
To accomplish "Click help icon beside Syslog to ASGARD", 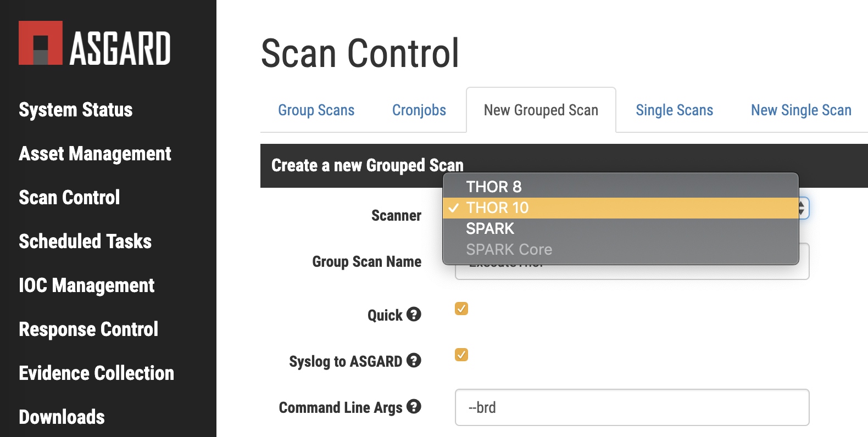I will tap(414, 361).
